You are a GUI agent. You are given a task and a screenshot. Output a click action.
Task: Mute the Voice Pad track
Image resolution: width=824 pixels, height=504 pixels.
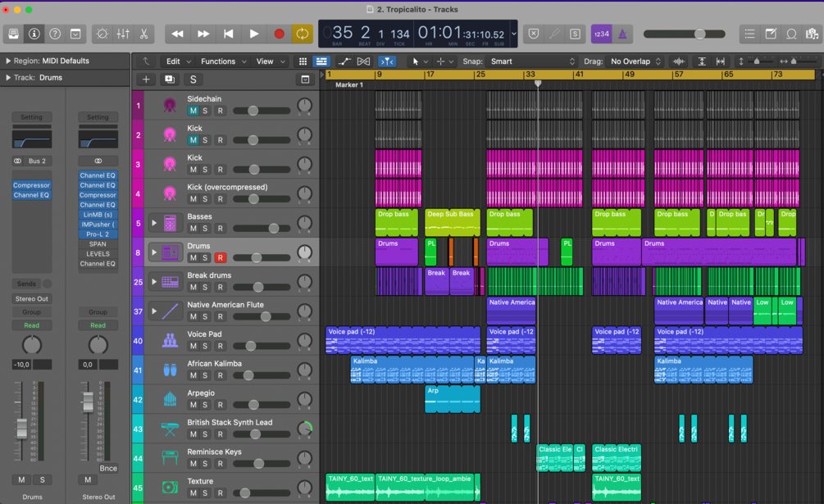(x=193, y=346)
